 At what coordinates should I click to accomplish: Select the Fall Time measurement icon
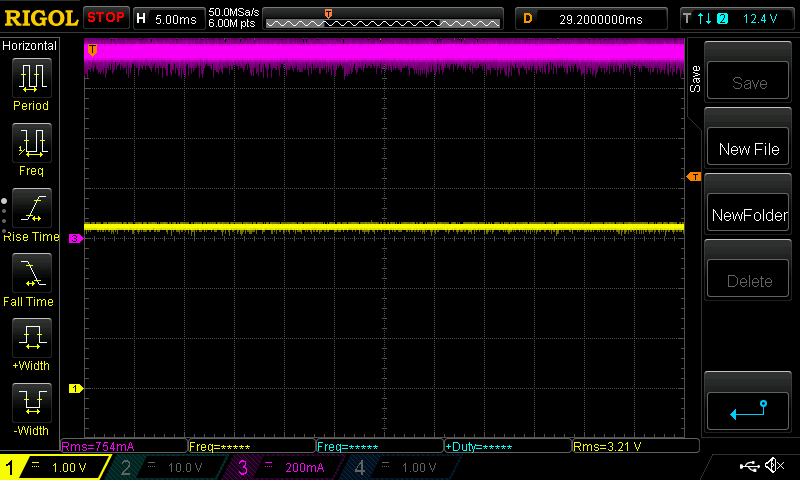coord(31,272)
